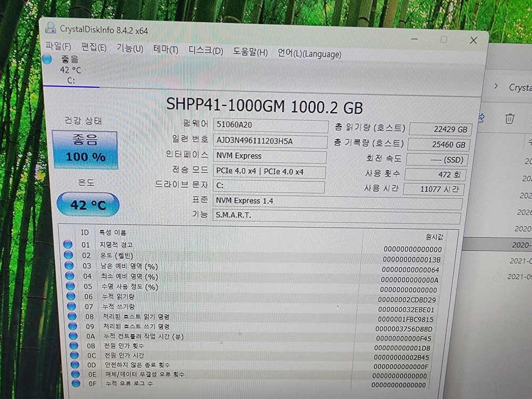Screen dimensions: 532x399
Task: Click status orb for row 07 누적 쓰기량
Action: [72, 306]
